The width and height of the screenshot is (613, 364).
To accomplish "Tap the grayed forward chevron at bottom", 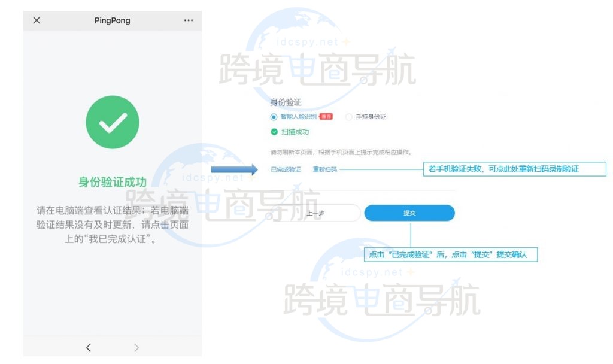I will pos(136,347).
